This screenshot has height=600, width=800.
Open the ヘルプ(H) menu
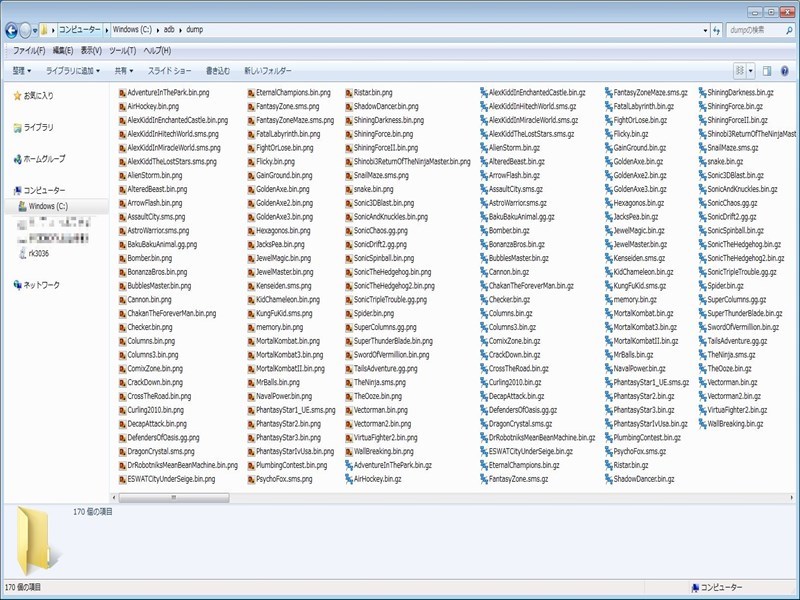157,51
